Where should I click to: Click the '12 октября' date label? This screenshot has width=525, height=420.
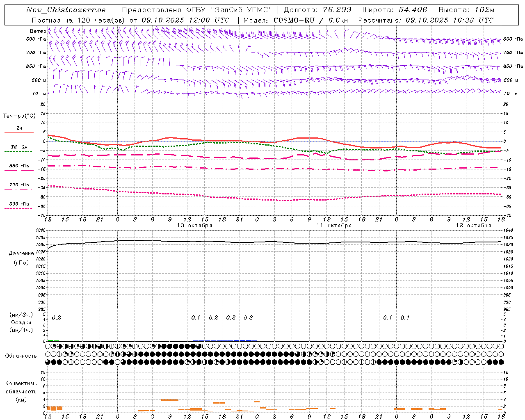click(473, 226)
